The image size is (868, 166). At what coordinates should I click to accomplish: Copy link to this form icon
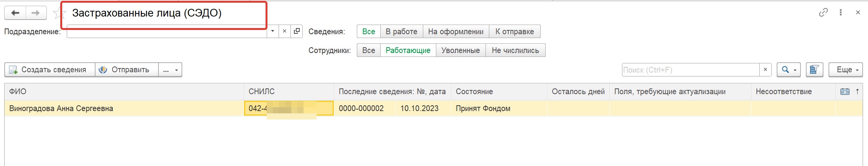coord(823,13)
